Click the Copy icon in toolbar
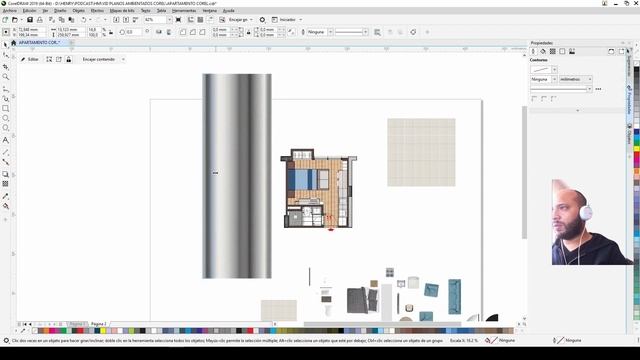 pyautogui.click(x=62, y=20)
